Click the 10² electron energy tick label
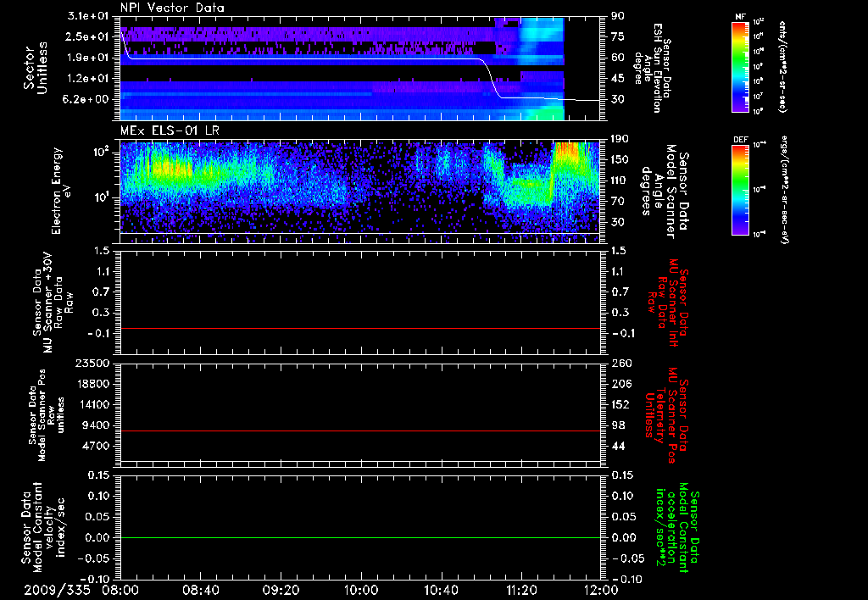This screenshot has height=600, width=868. (100, 151)
